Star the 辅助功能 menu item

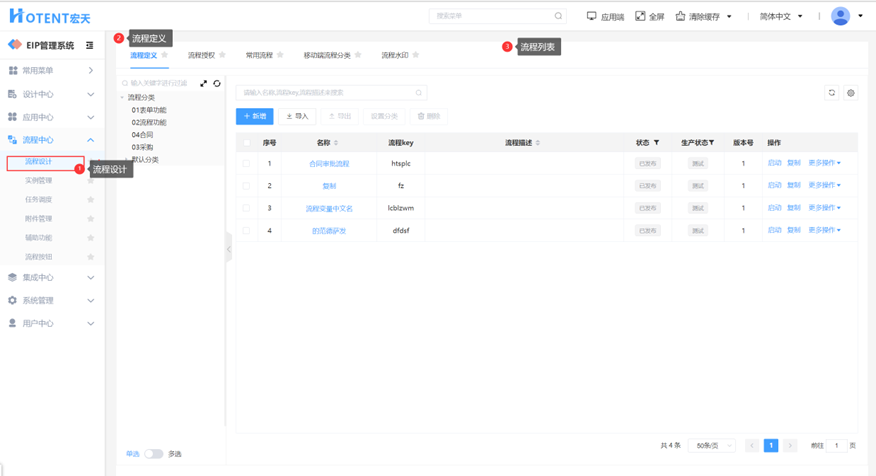click(x=91, y=237)
